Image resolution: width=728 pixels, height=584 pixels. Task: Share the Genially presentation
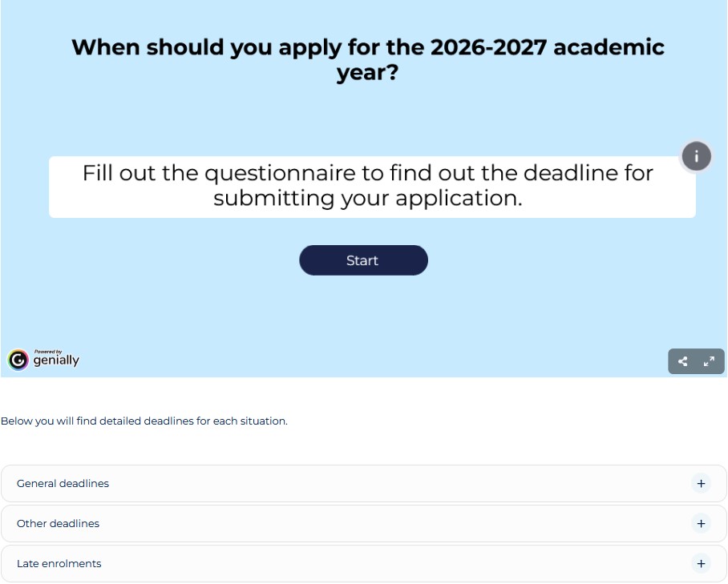point(682,361)
